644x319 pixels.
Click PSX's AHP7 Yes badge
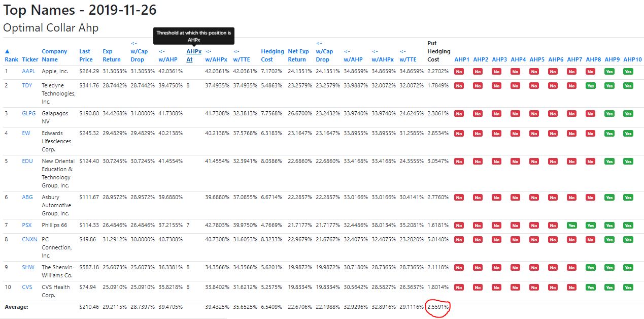(572, 226)
